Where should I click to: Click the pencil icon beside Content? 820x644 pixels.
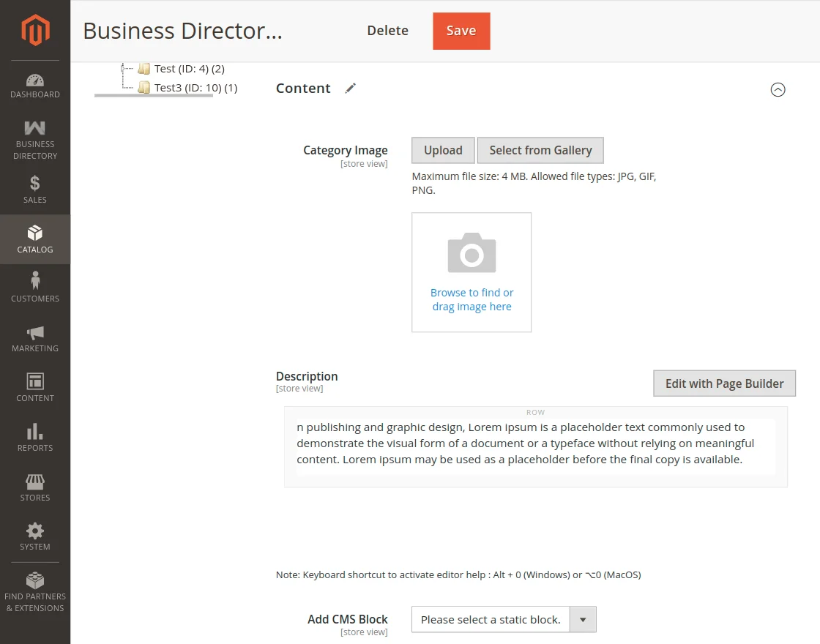[351, 88]
